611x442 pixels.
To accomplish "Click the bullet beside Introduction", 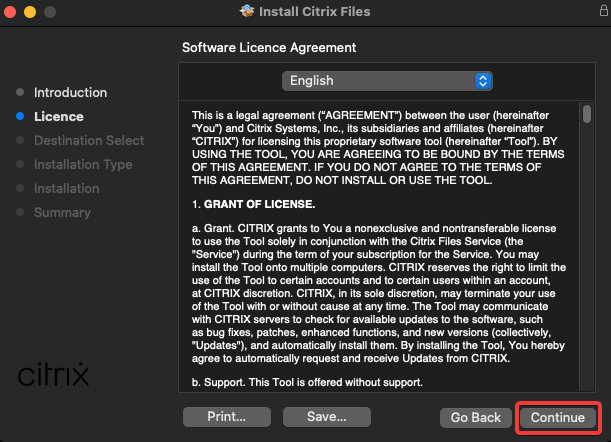I will 20,92.
